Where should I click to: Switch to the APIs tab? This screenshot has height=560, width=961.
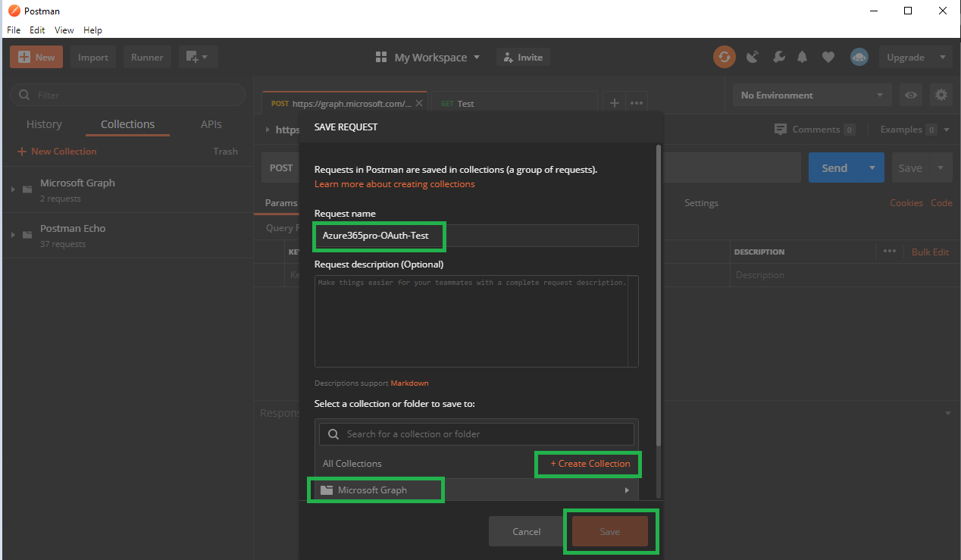pyautogui.click(x=211, y=124)
